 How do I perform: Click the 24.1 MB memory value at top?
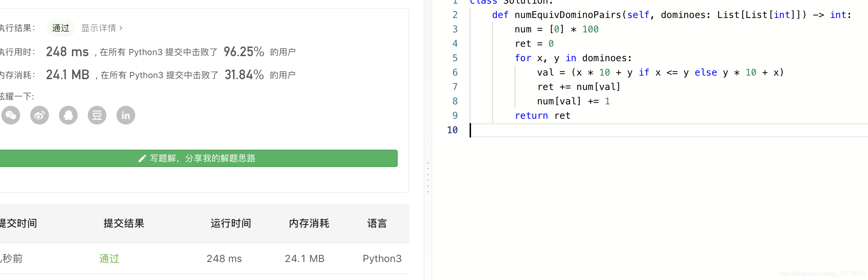pyautogui.click(x=68, y=75)
